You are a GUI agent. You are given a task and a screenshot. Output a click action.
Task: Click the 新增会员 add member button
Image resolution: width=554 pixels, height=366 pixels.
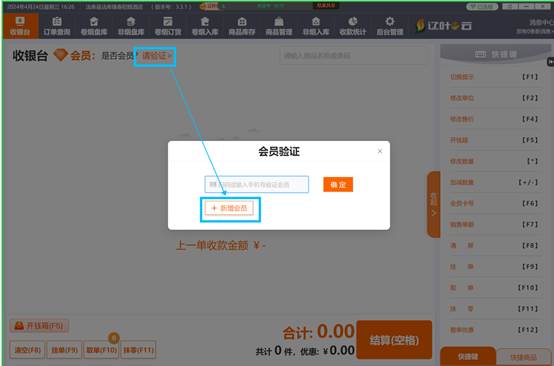point(229,208)
